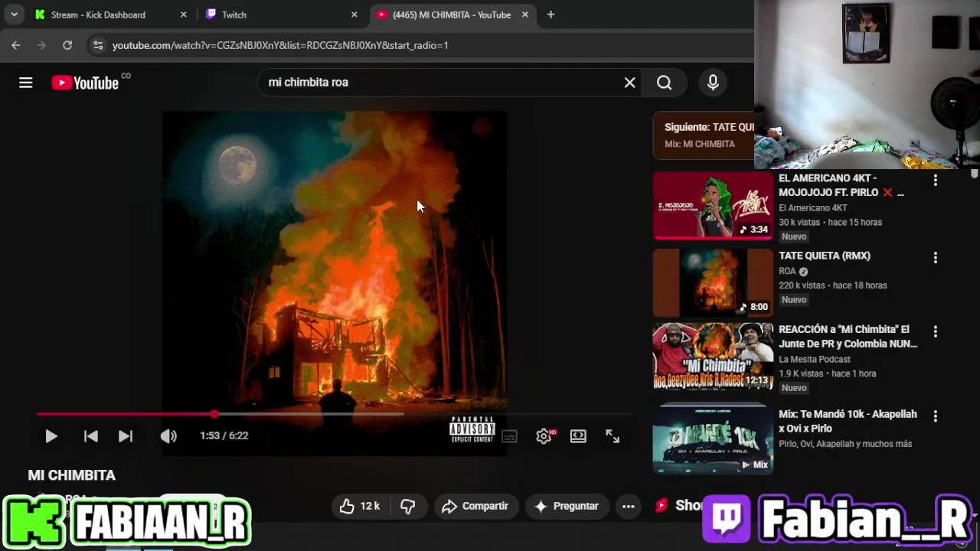Dislike the video
This screenshot has width=980, height=551.
[x=408, y=506]
